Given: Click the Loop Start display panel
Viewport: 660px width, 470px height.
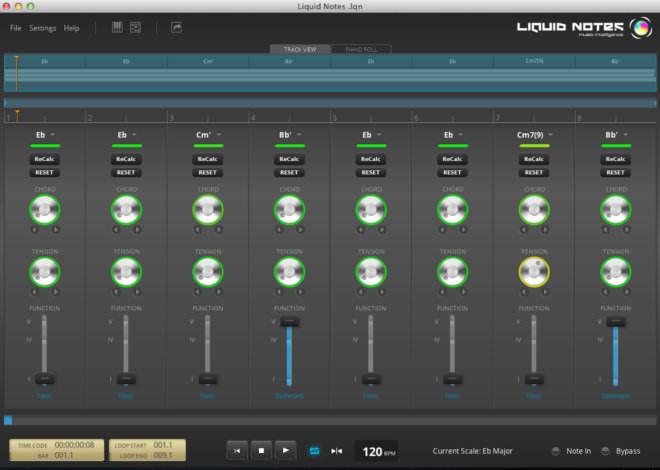Looking at the screenshot, I should (147, 450).
